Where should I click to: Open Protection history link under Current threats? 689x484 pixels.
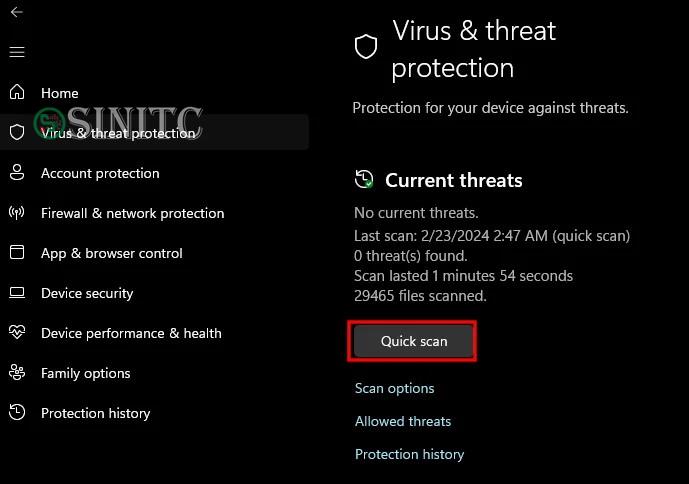pyautogui.click(x=410, y=454)
